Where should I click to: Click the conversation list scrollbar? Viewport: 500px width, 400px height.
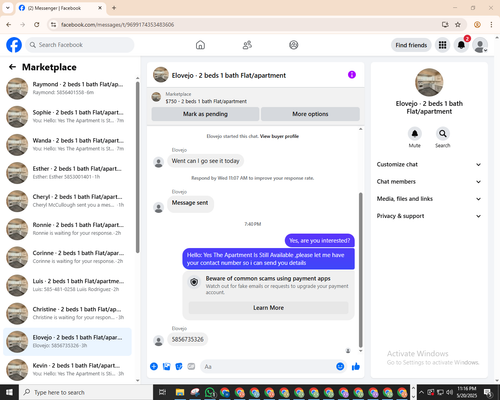tap(137, 167)
